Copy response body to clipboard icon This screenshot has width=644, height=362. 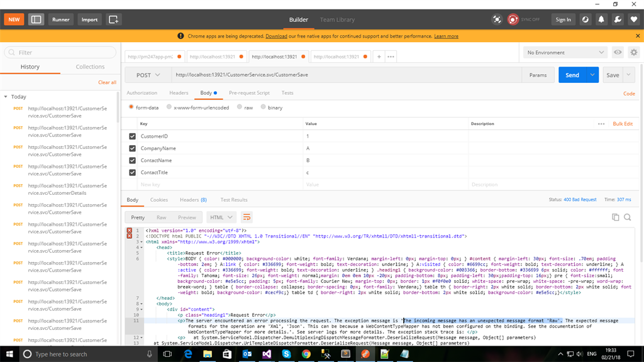tap(615, 217)
